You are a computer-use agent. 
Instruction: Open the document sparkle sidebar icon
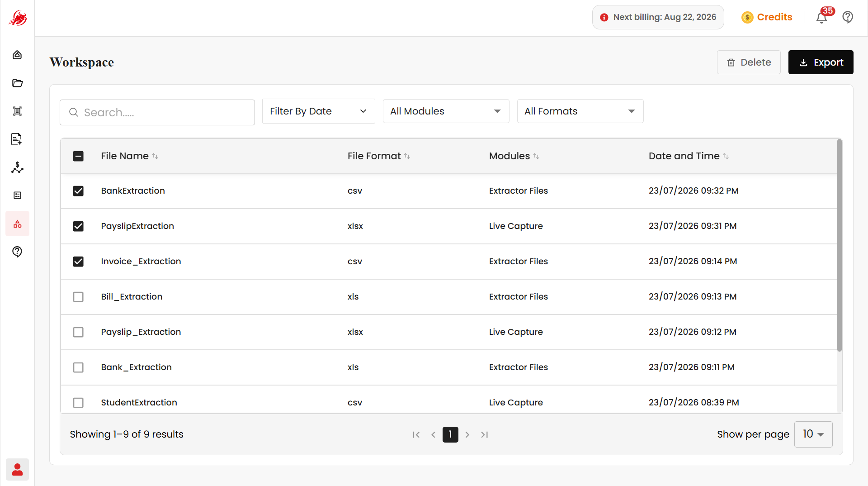[x=17, y=139]
